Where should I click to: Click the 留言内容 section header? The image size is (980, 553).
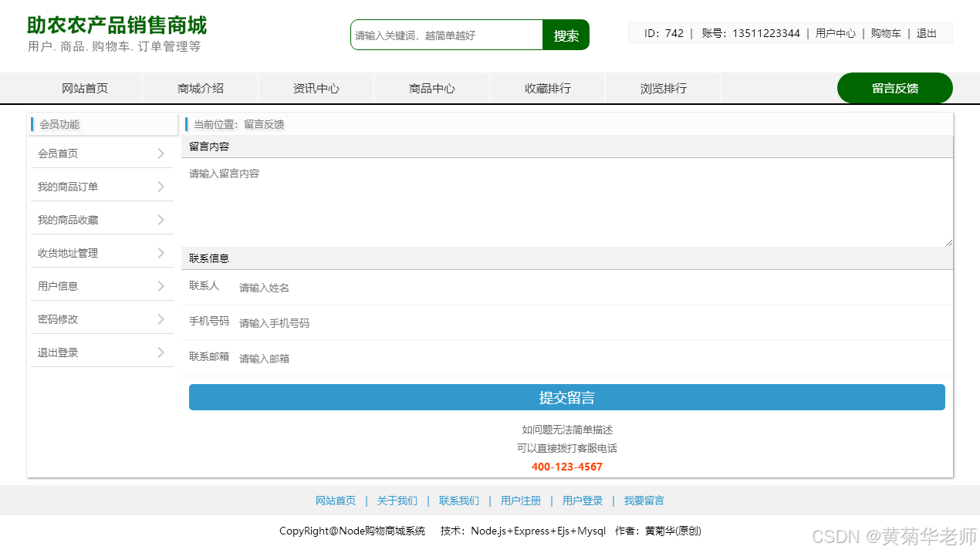[567, 147]
